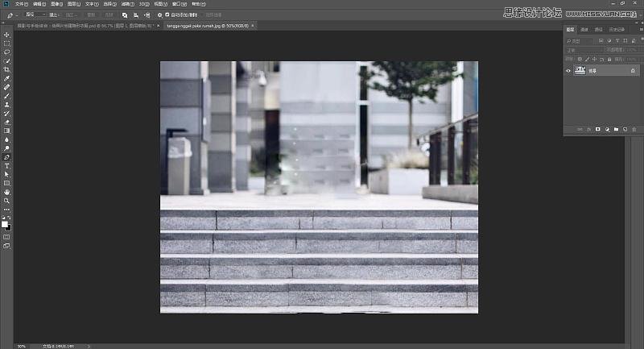
Task: Select the Gradient tool
Action: [x=6, y=131]
